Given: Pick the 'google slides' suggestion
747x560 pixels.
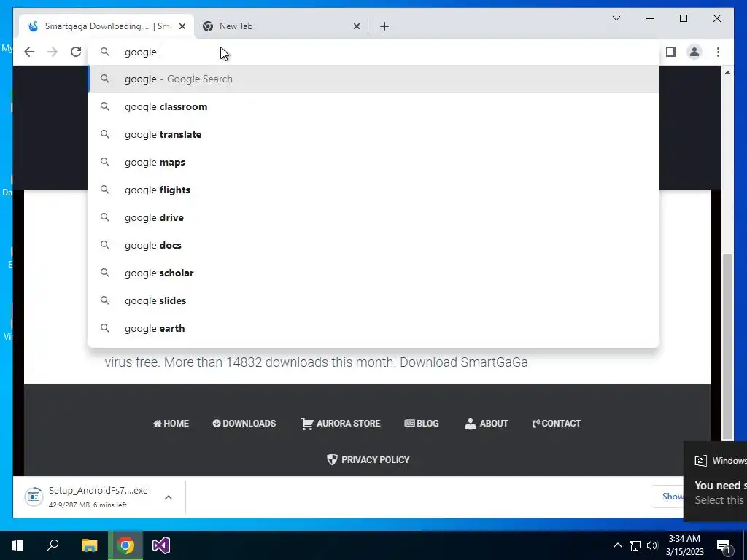Looking at the screenshot, I should coord(373,300).
